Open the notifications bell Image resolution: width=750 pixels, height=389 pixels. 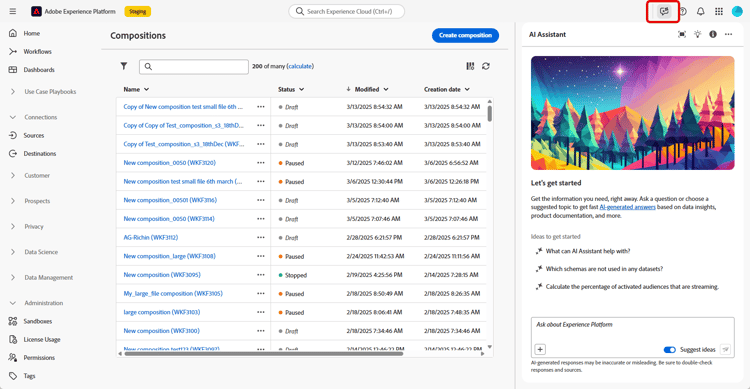point(701,11)
